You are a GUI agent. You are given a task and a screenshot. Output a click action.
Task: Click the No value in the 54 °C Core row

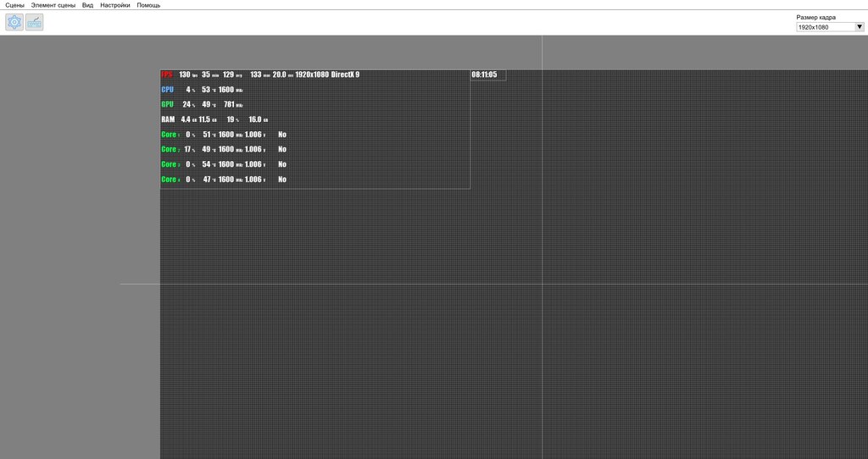[x=282, y=164]
